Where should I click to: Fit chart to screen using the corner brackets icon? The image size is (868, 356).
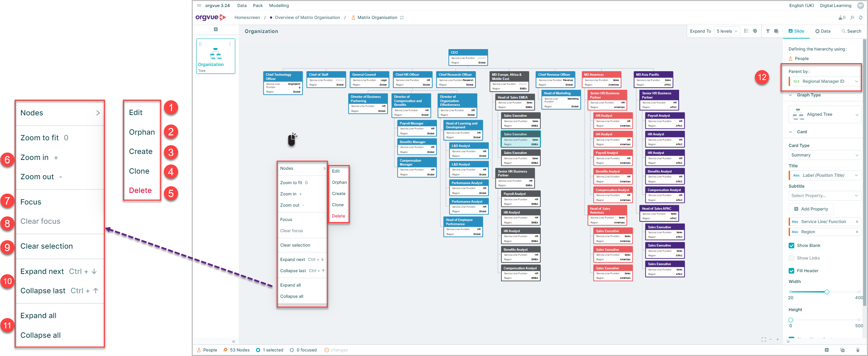pyautogui.click(x=764, y=340)
